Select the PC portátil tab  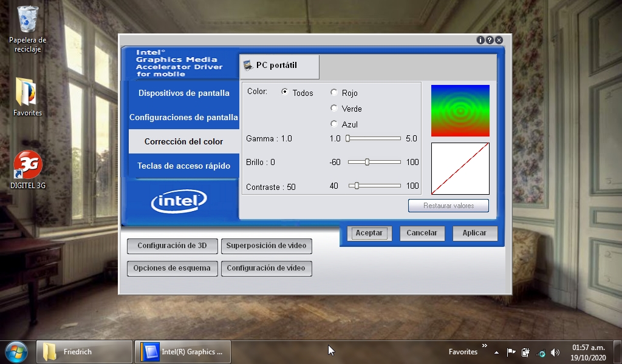point(279,66)
